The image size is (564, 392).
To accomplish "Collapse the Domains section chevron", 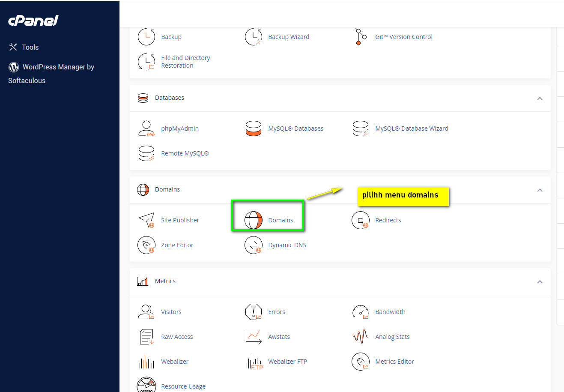I will click(540, 190).
